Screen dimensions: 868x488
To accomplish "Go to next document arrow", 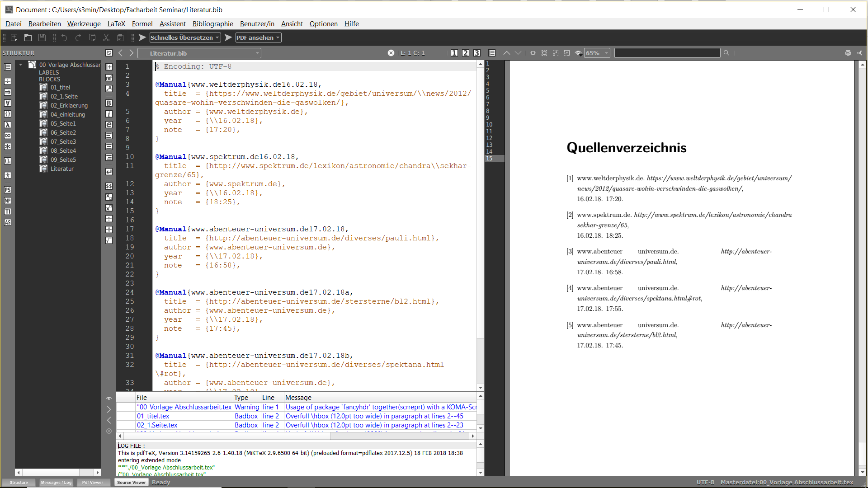I will pos(132,53).
